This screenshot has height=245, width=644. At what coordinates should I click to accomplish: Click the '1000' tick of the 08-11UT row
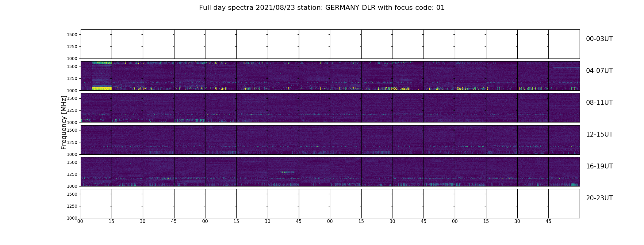72,122
